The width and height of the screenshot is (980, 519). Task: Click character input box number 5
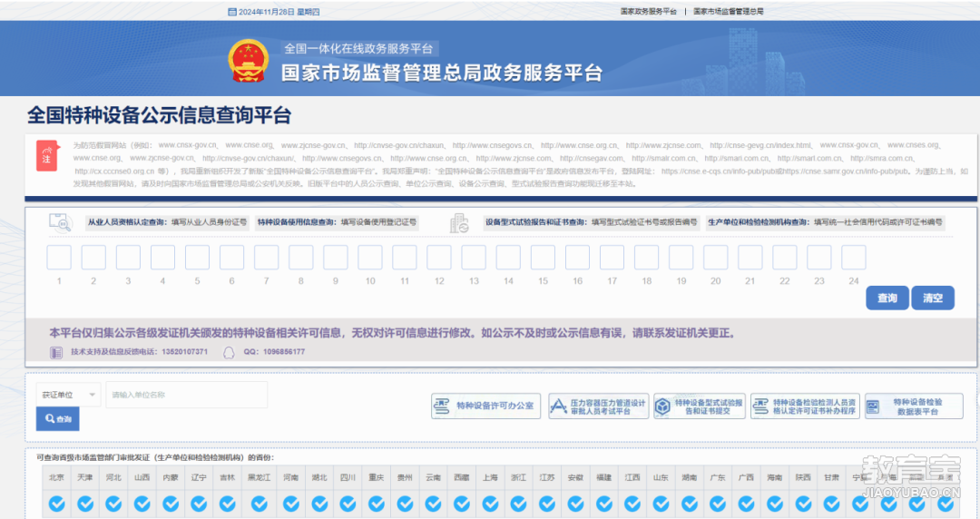pos(198,257)
